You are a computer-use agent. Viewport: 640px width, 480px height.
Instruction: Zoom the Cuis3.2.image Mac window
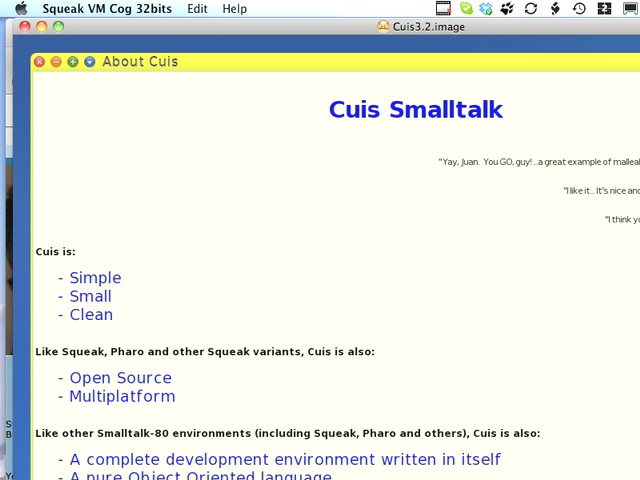(58, 27)
